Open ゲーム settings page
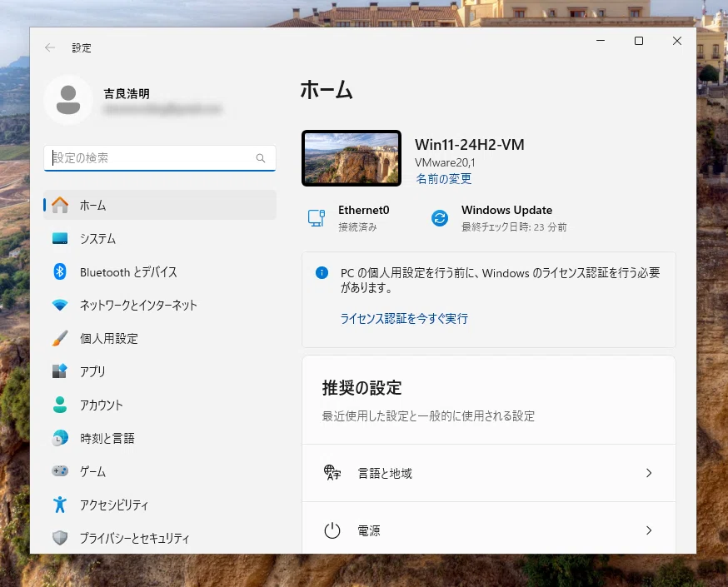The image size is (728, 587). coord(160,471)
